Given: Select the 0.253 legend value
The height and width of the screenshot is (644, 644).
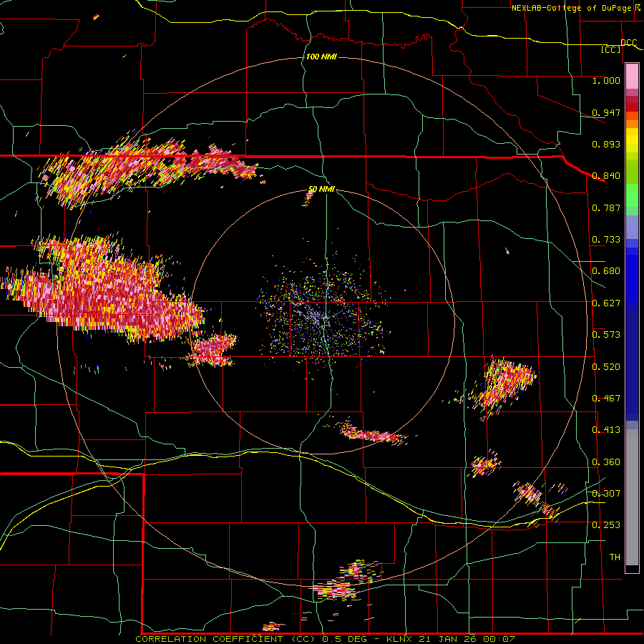Looking at the screenshot, I should coord(606,525).
